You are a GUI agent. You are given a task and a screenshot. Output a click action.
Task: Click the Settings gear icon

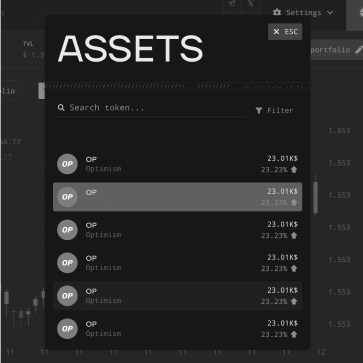pos(277,12)
